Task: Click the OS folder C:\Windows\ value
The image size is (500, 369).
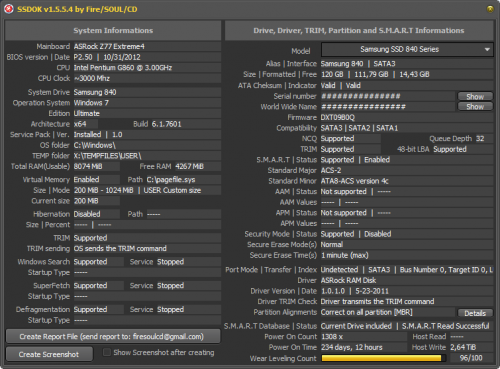Action: (94, 145)
